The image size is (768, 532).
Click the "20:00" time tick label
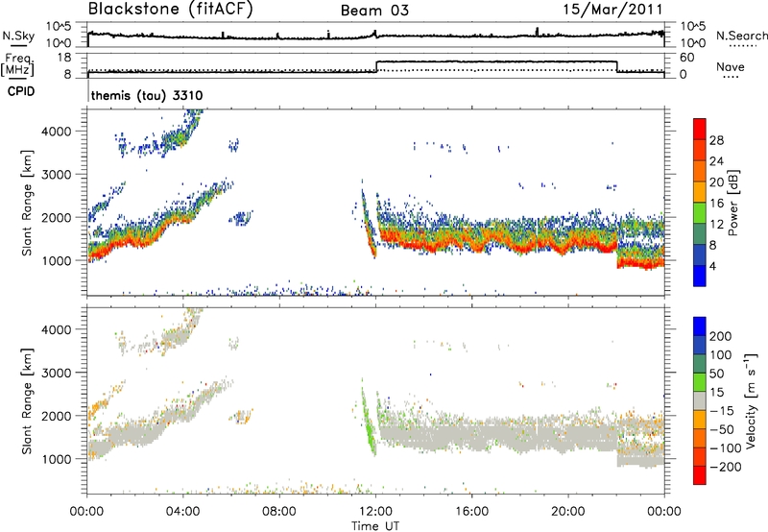(x=567, y=512)
